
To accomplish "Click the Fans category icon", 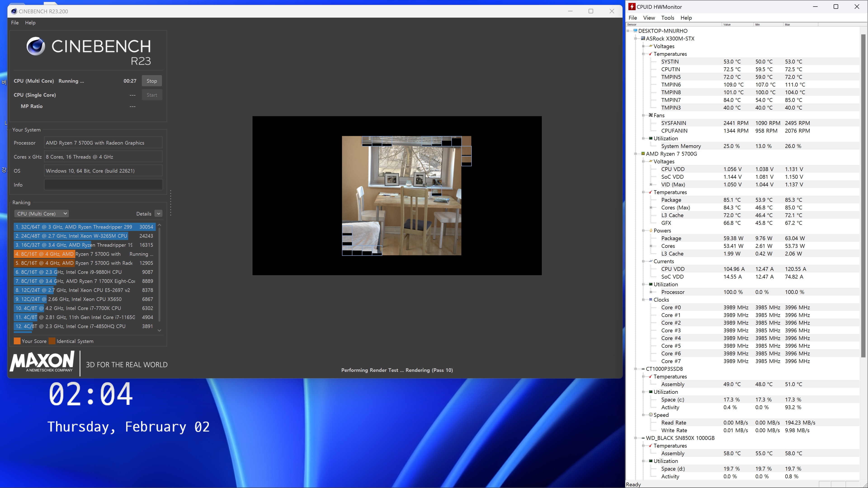I will (x=651, y=115).
